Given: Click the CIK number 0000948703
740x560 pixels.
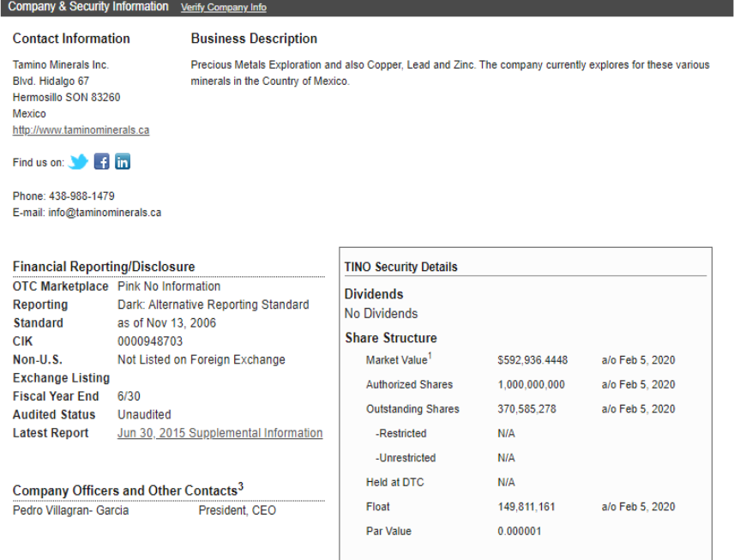Looking at the screenshot, I should click(150, 341).
